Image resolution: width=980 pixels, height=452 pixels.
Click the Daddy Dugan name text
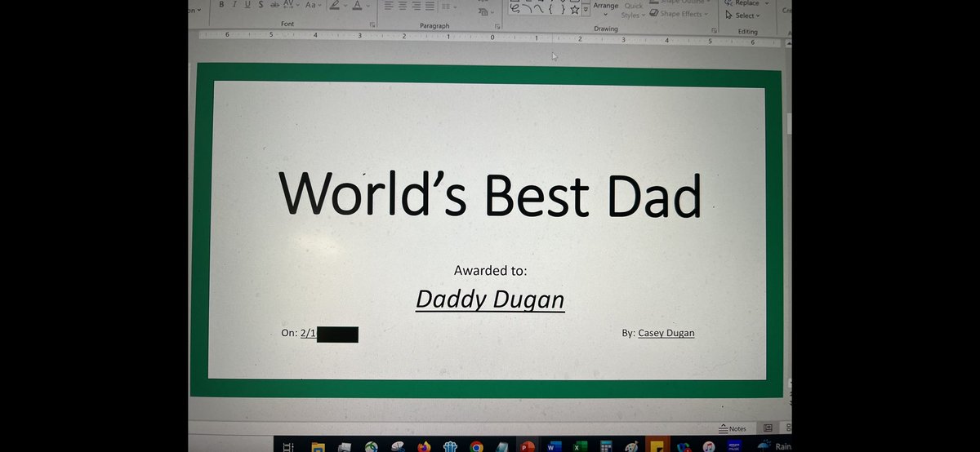tap(490, 299)
